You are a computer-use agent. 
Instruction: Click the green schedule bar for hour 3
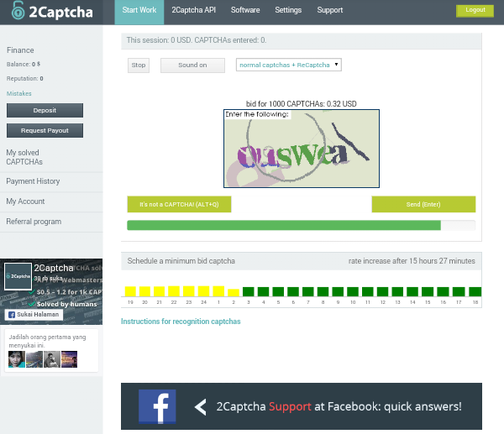249,291
